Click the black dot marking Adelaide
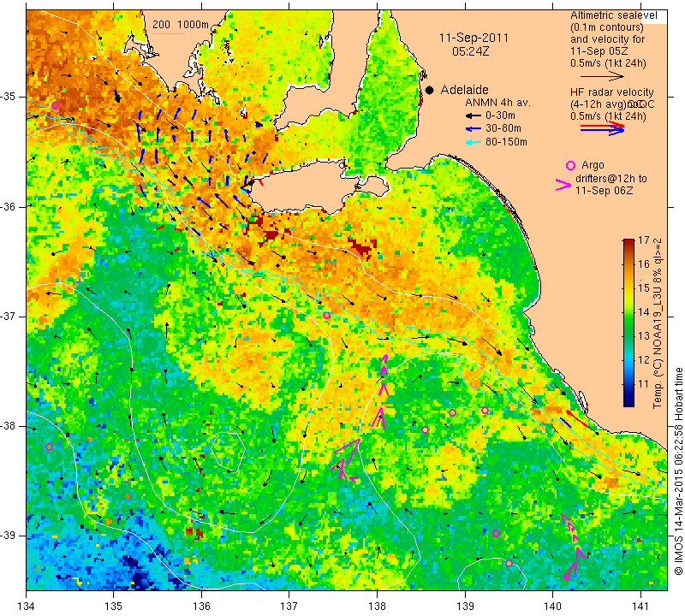685x616 pixels. tap(430, 90)
